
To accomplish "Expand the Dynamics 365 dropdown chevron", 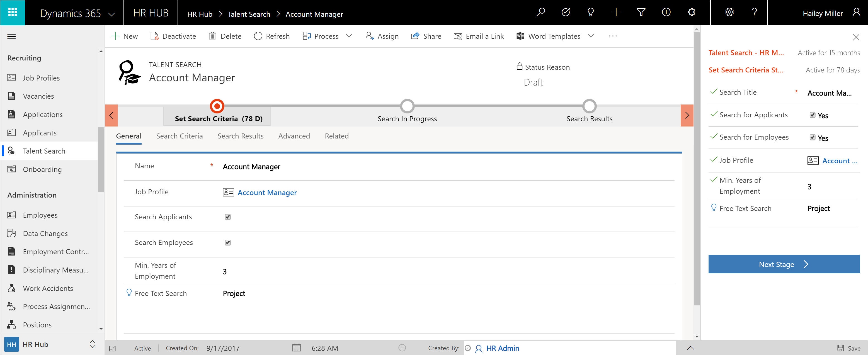I will tap(111, 14).
